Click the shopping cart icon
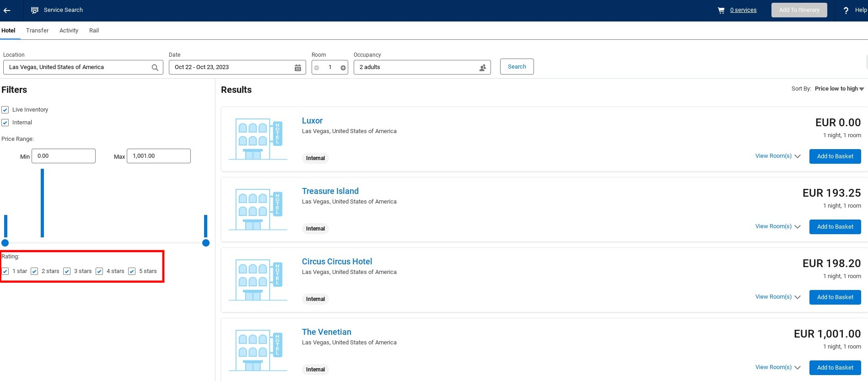 [721, 10]
